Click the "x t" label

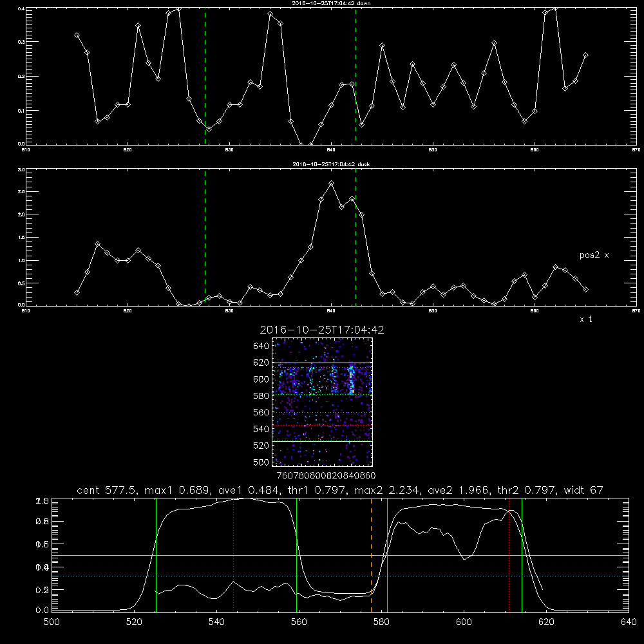tap(585, 319)
